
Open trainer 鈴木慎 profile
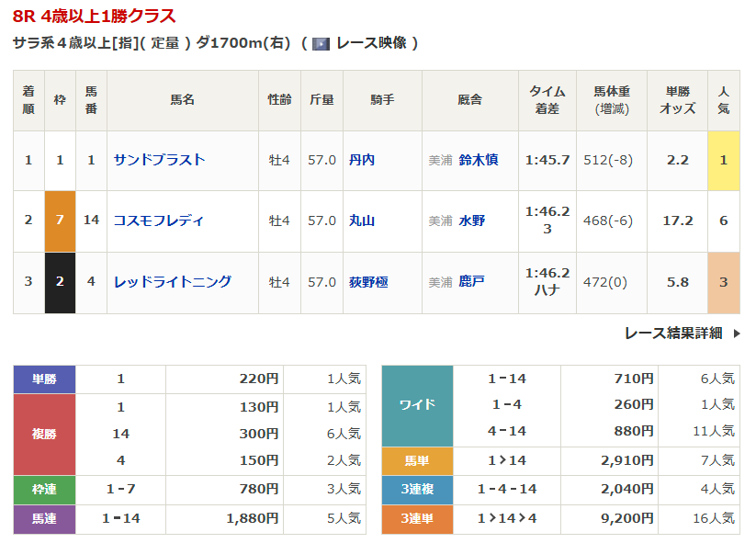478,160
